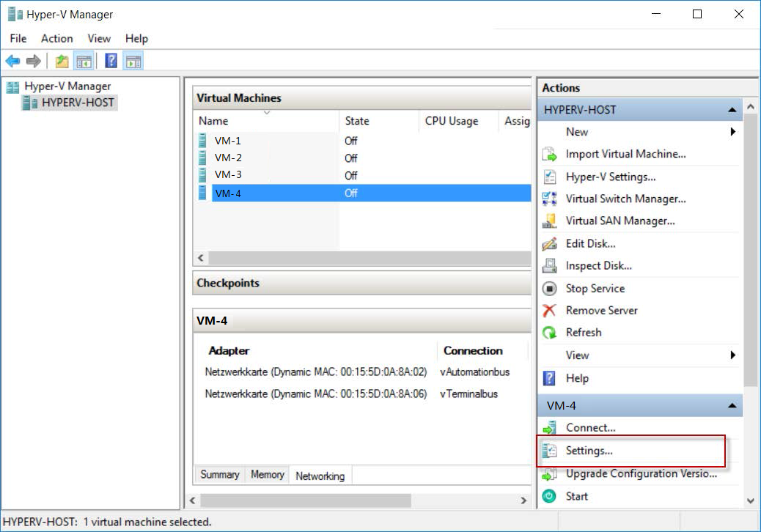Click Connect to VM-4

(590, 428)
